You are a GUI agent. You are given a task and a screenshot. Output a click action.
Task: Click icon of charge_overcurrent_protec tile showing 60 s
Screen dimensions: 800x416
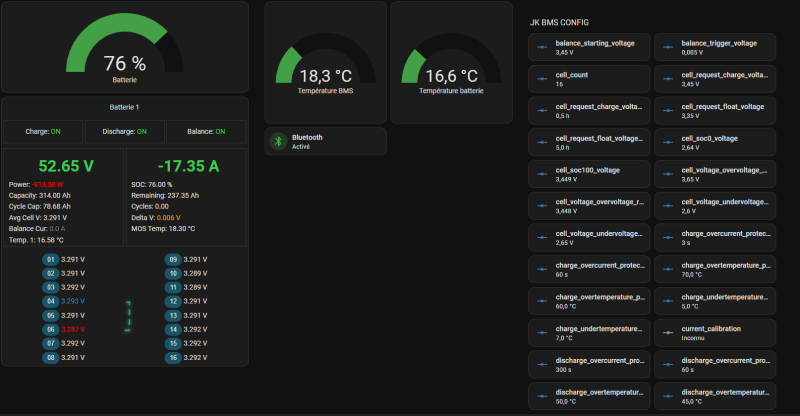click(x=542, y=269)
